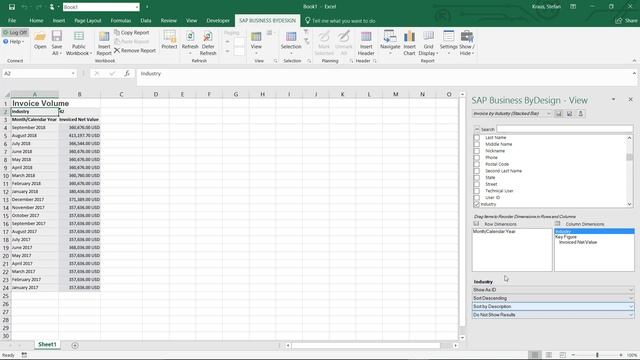Click the Share button in the top right

tap(626, 20)
